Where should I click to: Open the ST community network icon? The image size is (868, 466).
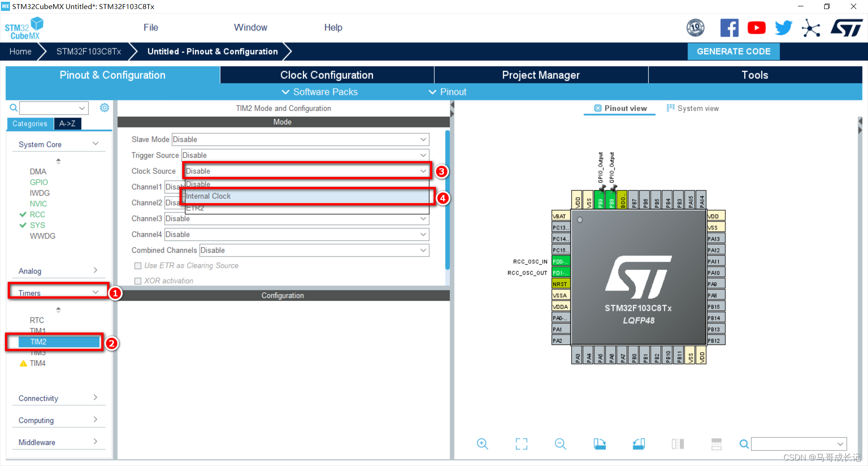811,28
